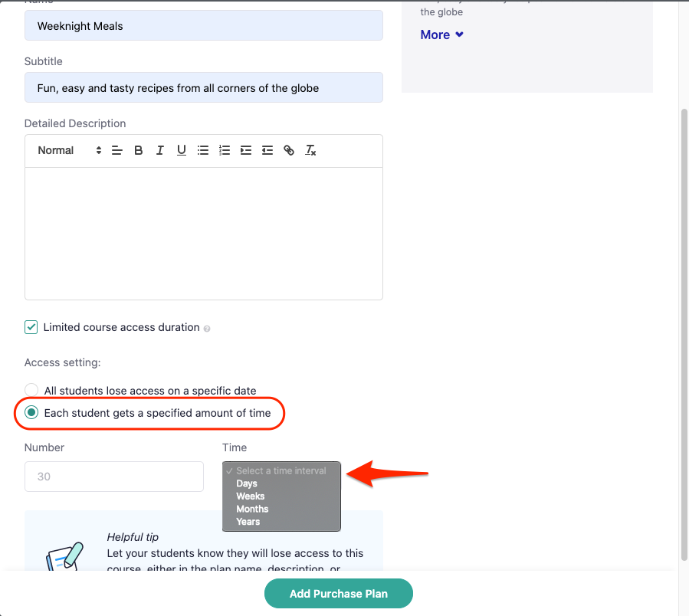Insert a hyperlink in description
The image size is (689, 616).
289,151
